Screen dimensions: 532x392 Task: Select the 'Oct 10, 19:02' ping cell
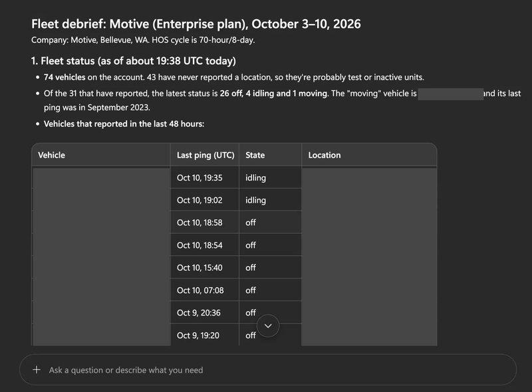[205, 200]
